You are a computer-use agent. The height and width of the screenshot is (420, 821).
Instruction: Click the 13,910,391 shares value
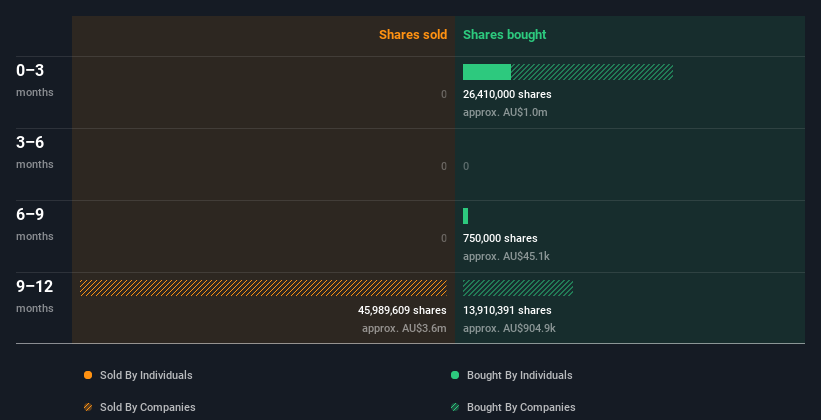click(507, 311)
